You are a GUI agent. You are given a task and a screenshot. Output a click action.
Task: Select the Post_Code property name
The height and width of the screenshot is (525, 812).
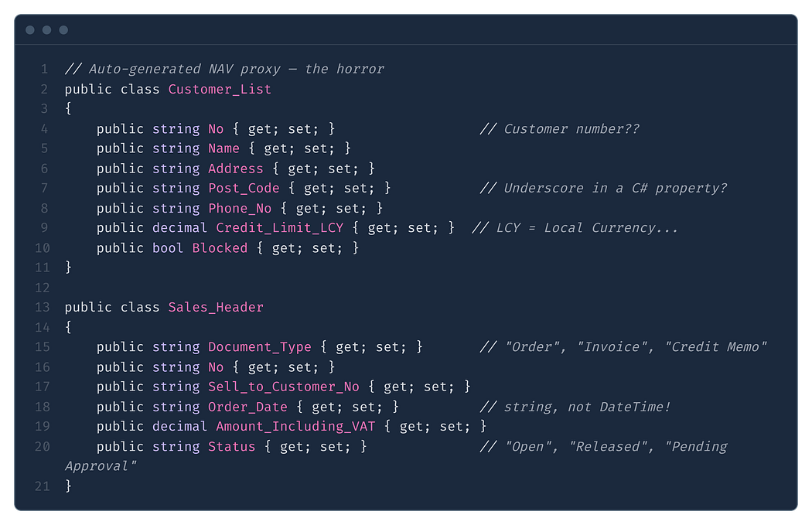click(244, 188)
